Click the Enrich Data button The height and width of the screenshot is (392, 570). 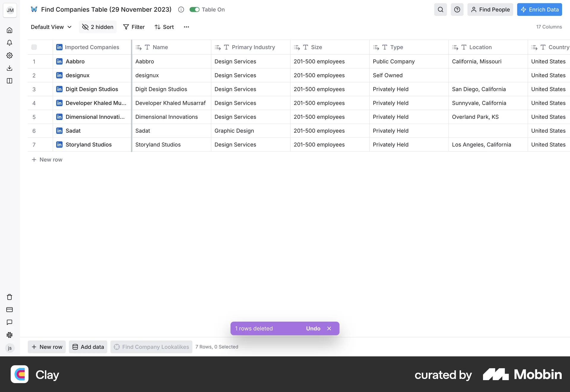[x=539, y=10]
